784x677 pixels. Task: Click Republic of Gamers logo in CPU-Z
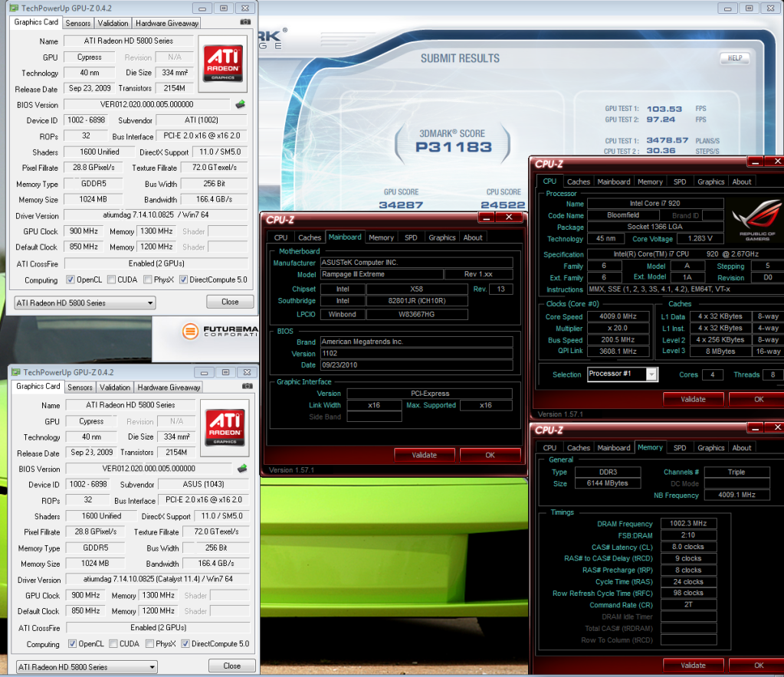tap(756, 219)
